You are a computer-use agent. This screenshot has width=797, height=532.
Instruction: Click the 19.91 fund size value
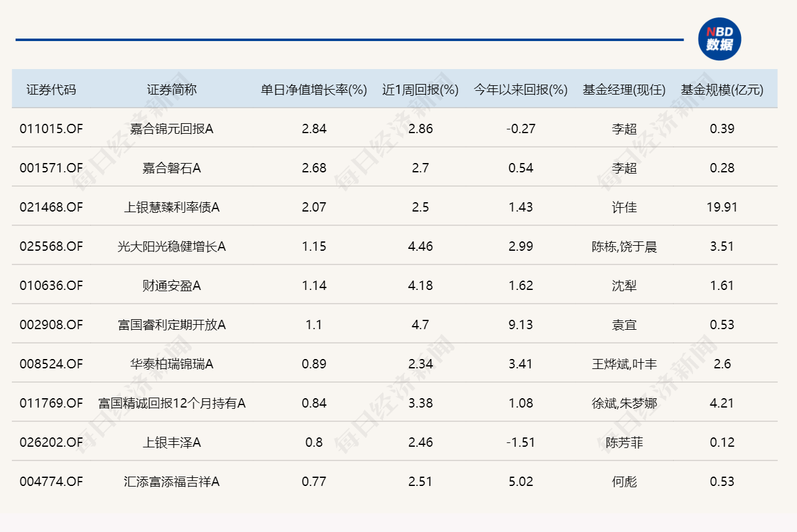[722, 207]
